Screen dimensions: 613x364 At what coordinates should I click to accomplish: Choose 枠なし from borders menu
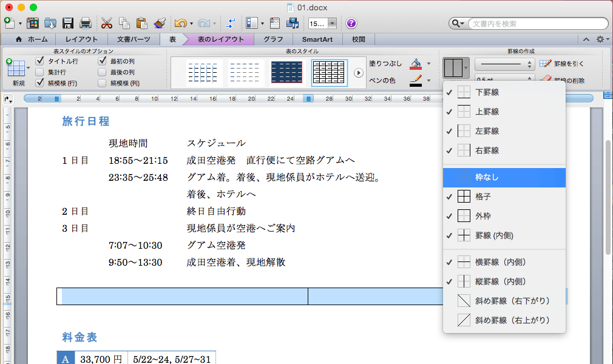504,178
